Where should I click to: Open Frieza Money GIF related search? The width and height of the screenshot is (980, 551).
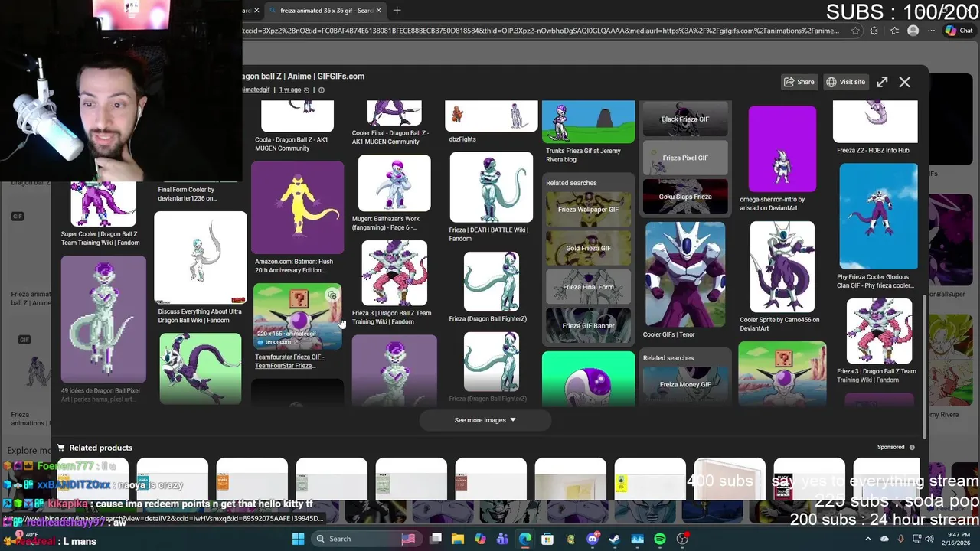point(685,384)
